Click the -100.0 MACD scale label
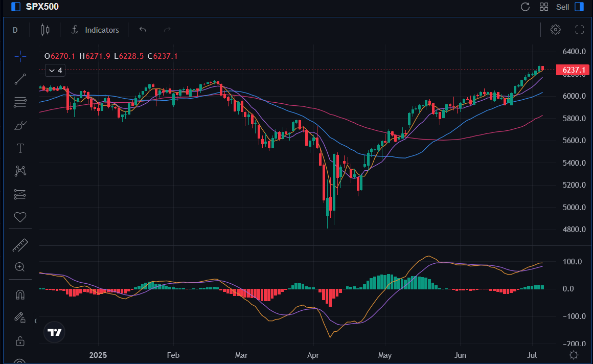Image resolution: width=593 pixels, height=364 pixels. point(574,316)
